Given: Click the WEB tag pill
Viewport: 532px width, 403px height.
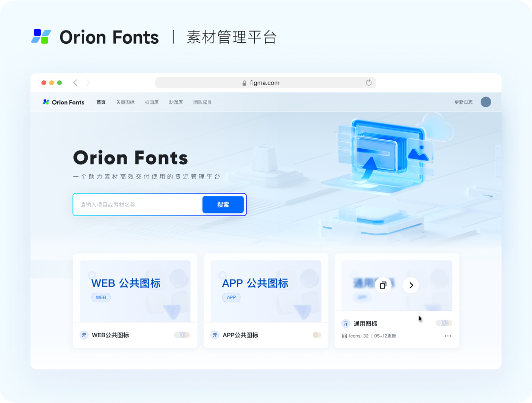Looking at the screenshot, I should (101, 297).
